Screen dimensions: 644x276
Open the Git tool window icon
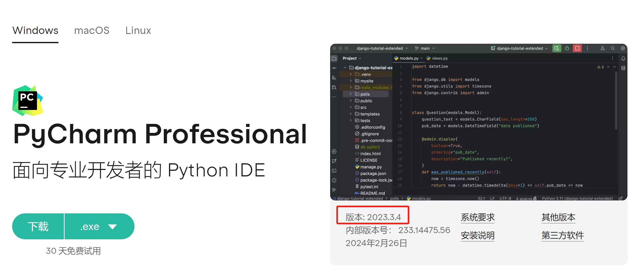(334, 190)
